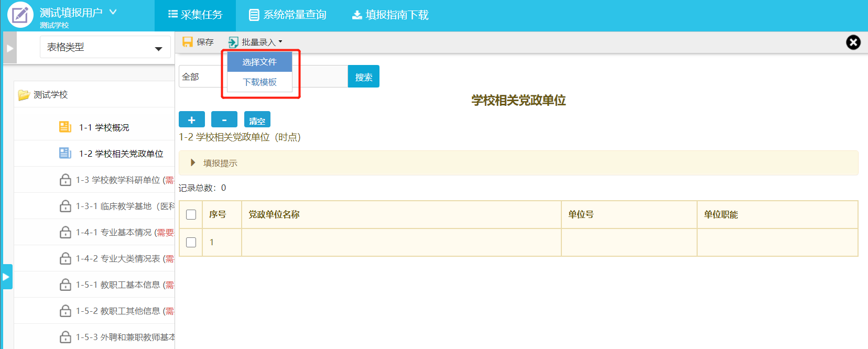
Task: Switch to the 系统常量查询 tab
Action: tap(288, 15)
